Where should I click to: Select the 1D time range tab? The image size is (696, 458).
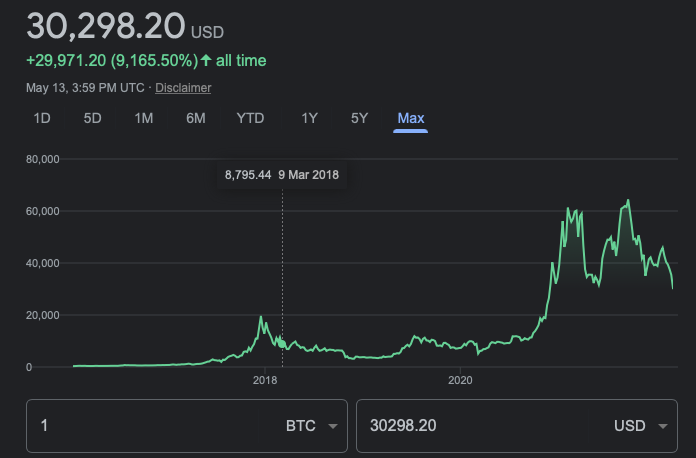coord(42,118)
